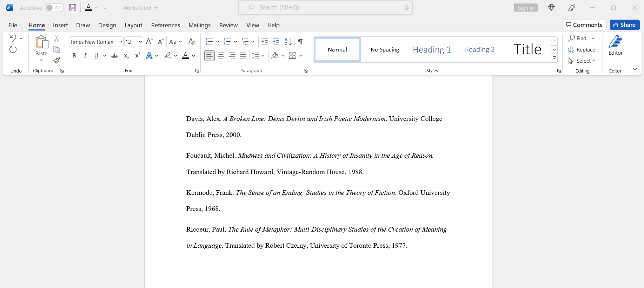
Task: Switch to the Layout tab
Action: tap(133, 25)
